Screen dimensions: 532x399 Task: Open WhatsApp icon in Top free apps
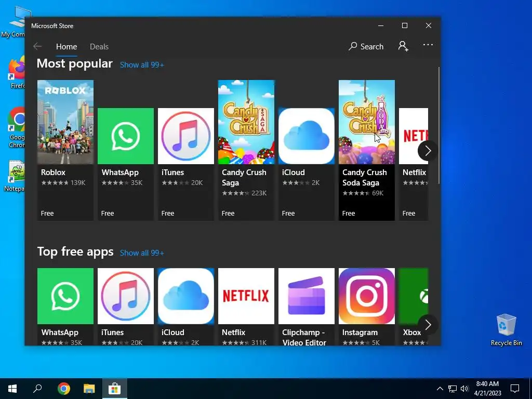click(x=65, y=296)
